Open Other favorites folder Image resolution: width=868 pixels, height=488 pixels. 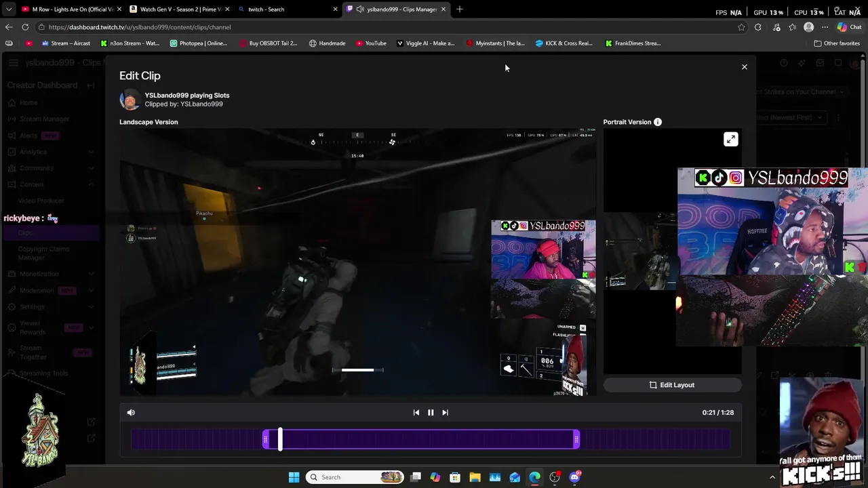[x=837, y=43]
